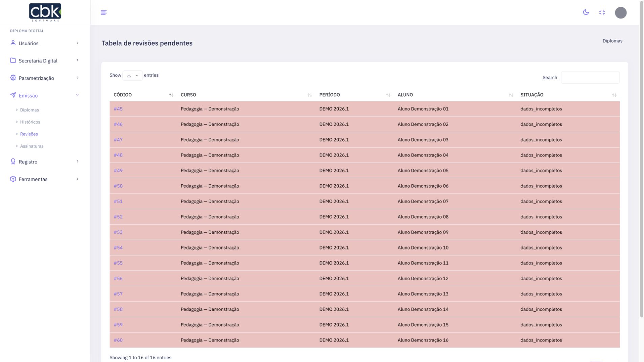Click the Tabela de revisões pendentes heading
The image size is (644, 362).
tap(147, 43)
